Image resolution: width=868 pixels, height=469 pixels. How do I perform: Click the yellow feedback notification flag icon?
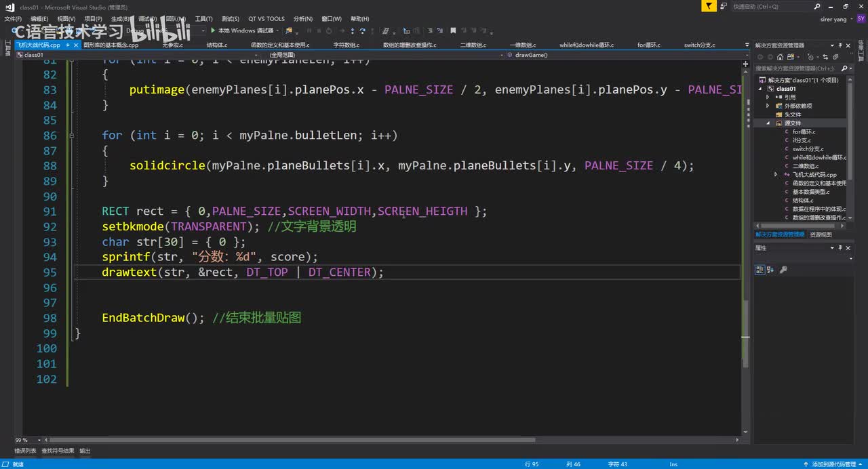click(x=709, y=7)
